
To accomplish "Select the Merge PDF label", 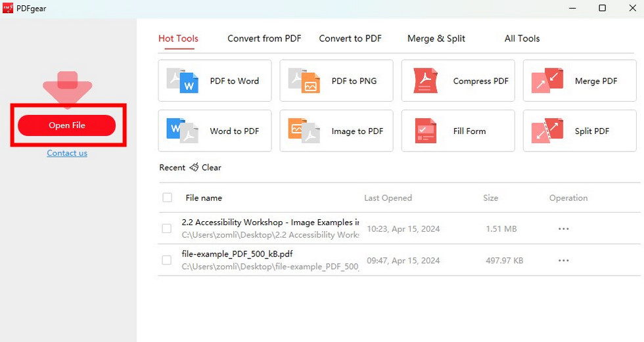I will coord(596,81).
